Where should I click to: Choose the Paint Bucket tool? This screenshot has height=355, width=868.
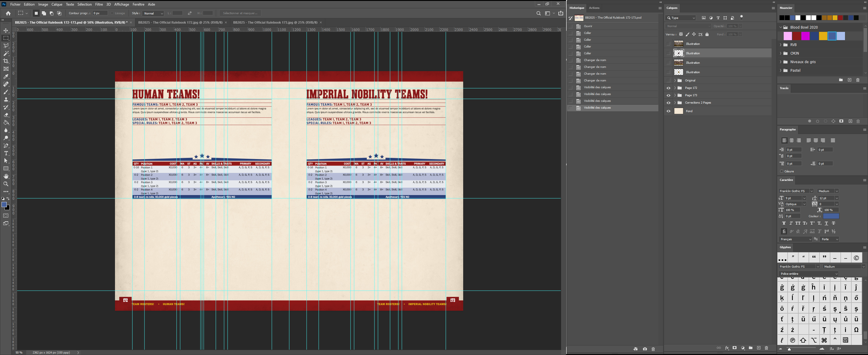(6, 123)
